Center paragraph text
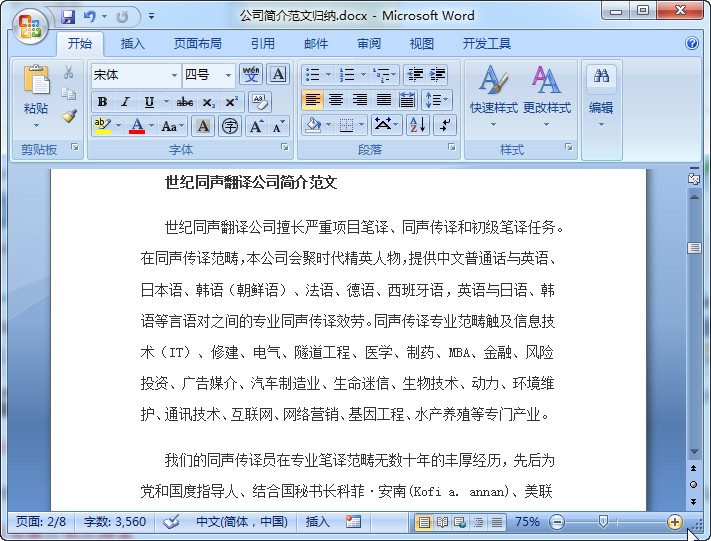711x541 pixels. [x=336, y=100]
